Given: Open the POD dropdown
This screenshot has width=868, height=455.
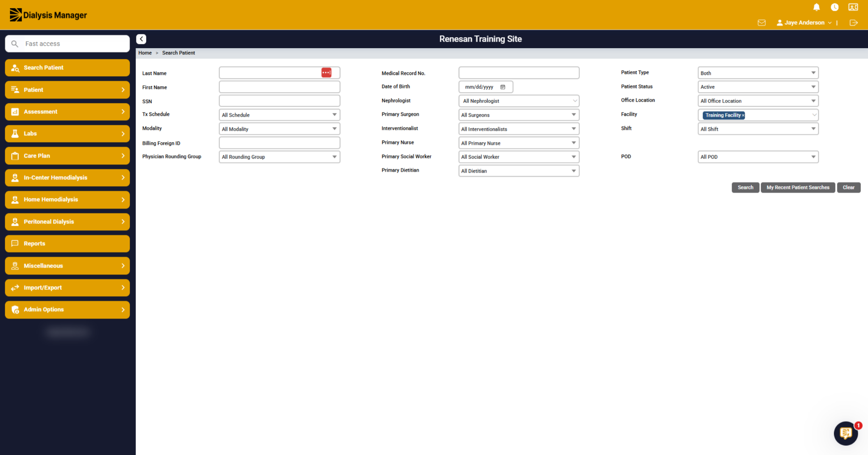Looking at the screenshot, I should [x=758, y=157].
